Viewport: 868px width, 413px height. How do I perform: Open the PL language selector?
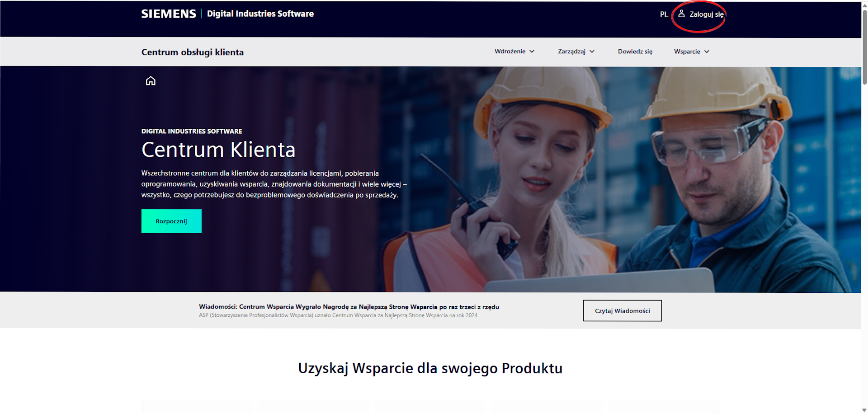pos(664,14)
